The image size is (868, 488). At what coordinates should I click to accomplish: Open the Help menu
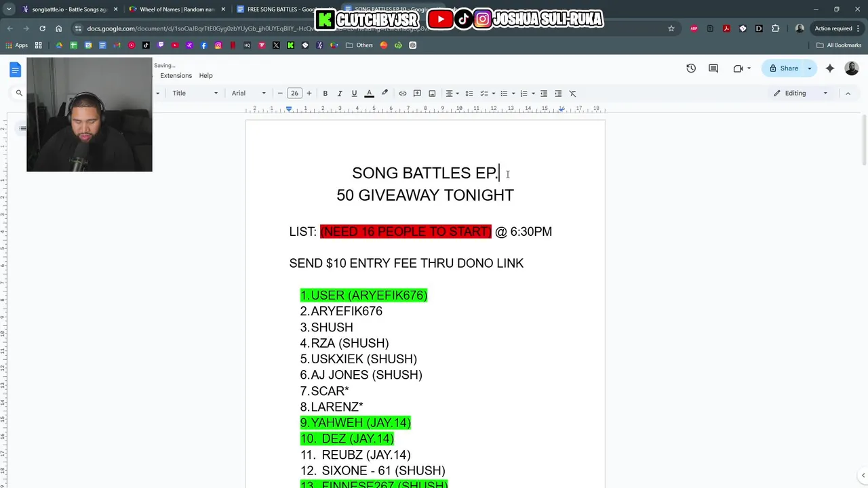(205, 75)
